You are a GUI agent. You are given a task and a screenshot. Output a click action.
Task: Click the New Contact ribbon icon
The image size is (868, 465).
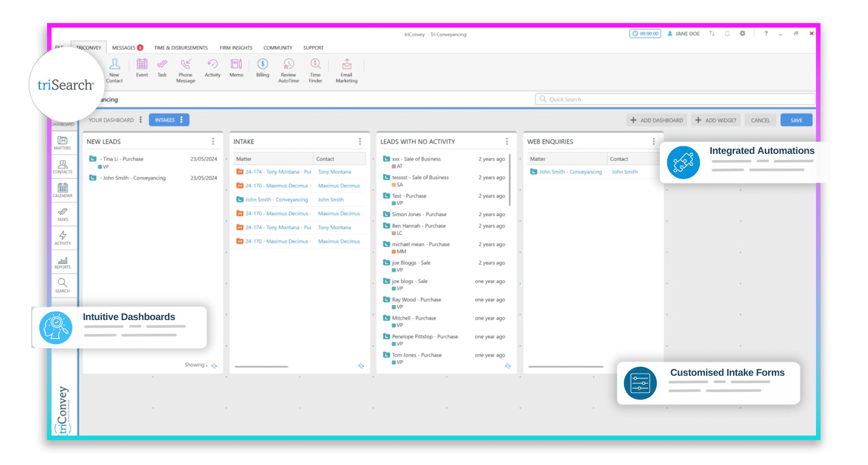click(x=114, y=71)
